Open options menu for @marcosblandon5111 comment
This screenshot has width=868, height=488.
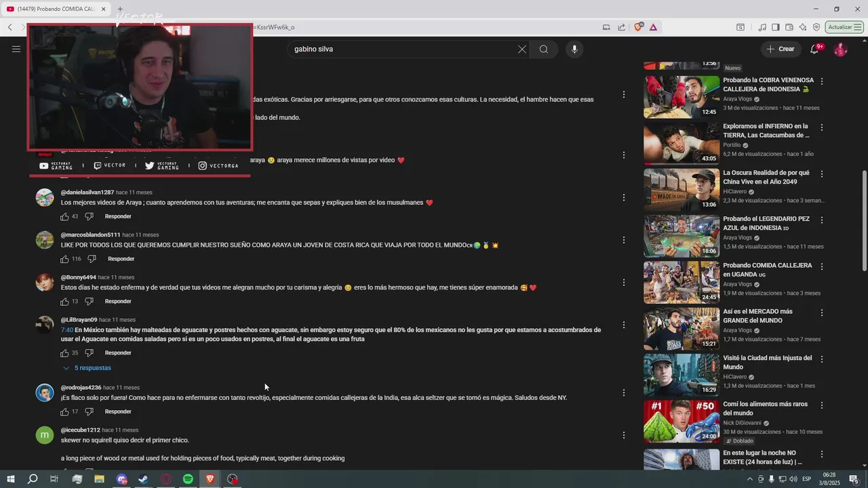624,240
